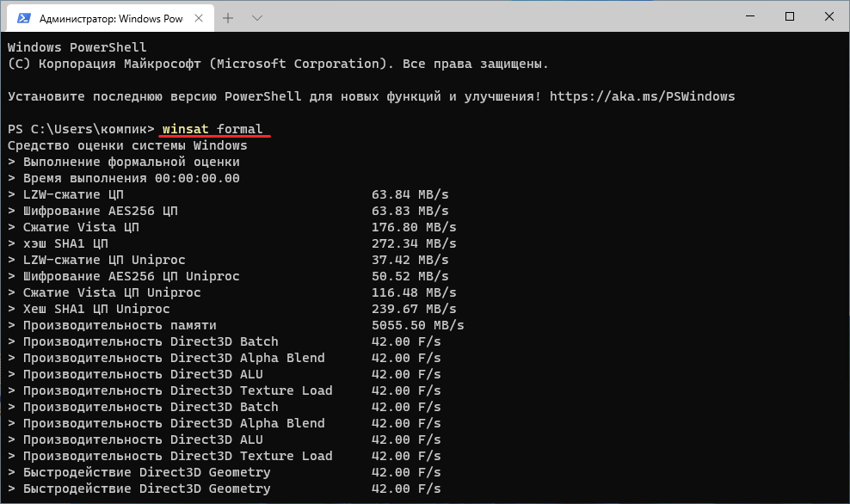Click the prompt PS C:\Users\компик>

(77, 128)
